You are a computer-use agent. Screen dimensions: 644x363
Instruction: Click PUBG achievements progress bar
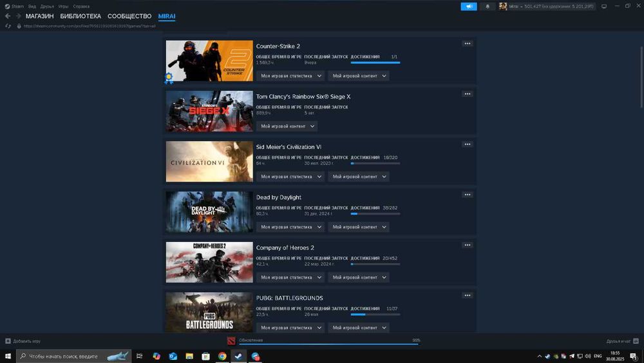pos(375,315)
